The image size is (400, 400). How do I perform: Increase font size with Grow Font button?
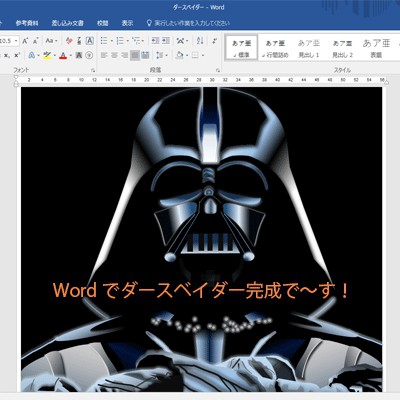(25, 41)
